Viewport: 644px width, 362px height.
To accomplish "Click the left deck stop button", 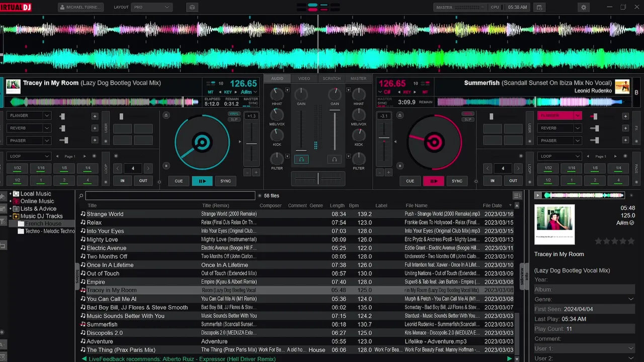I will pos(167,166).
